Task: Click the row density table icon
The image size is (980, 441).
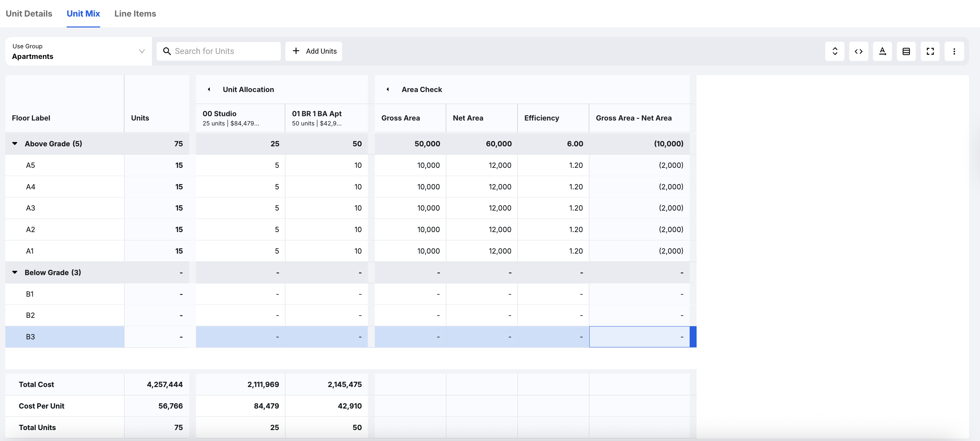Action: (906, 51)
